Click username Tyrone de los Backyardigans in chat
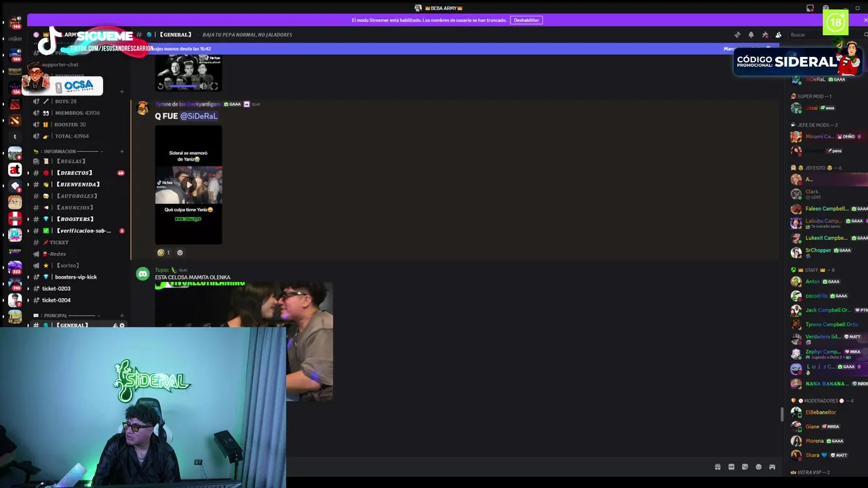This screenshot has height=488, width=868. [188, 104]
